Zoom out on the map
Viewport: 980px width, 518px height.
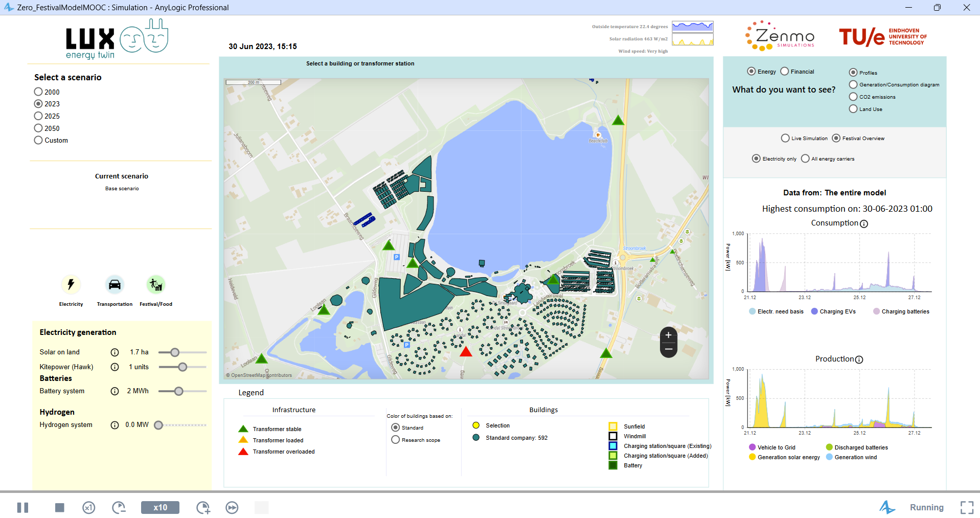668,349
